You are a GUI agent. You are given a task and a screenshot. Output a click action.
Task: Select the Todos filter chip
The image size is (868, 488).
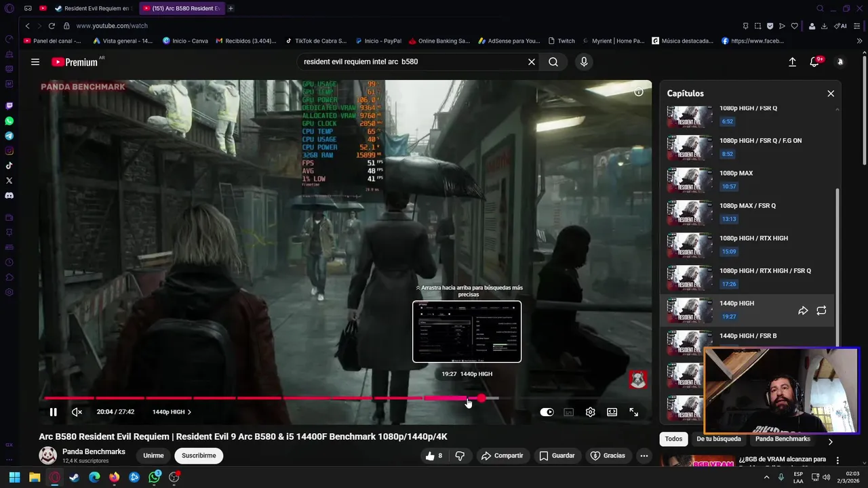point(673,439)
